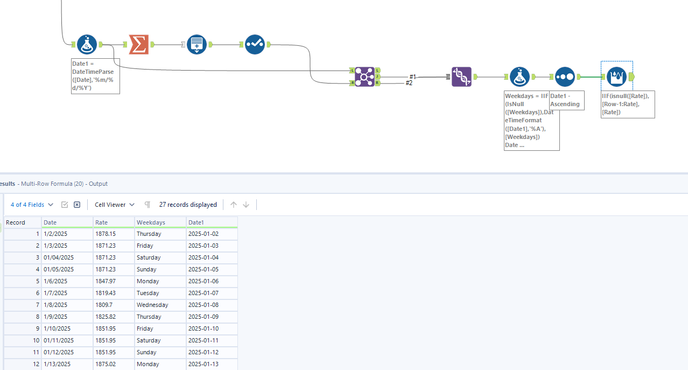The height and width of the screenshot is (370, 688).
Task: Select the Rate cell 1825.82
Action: 114,317
